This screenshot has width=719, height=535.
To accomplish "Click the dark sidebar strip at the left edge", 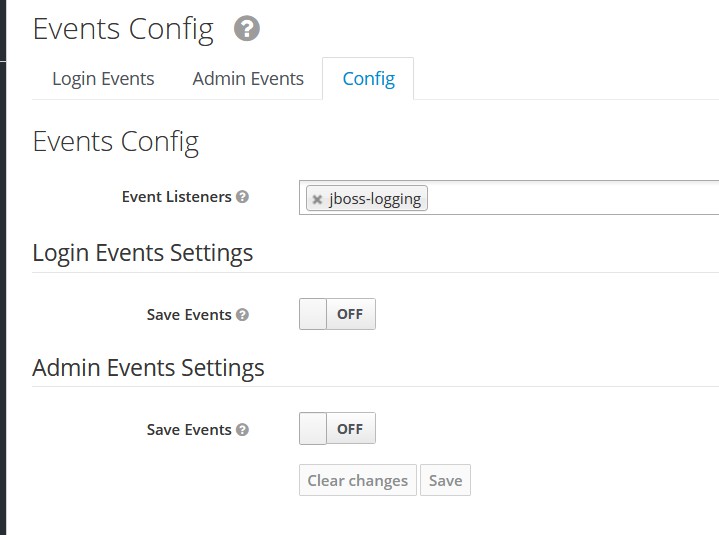I will [3, 267].
